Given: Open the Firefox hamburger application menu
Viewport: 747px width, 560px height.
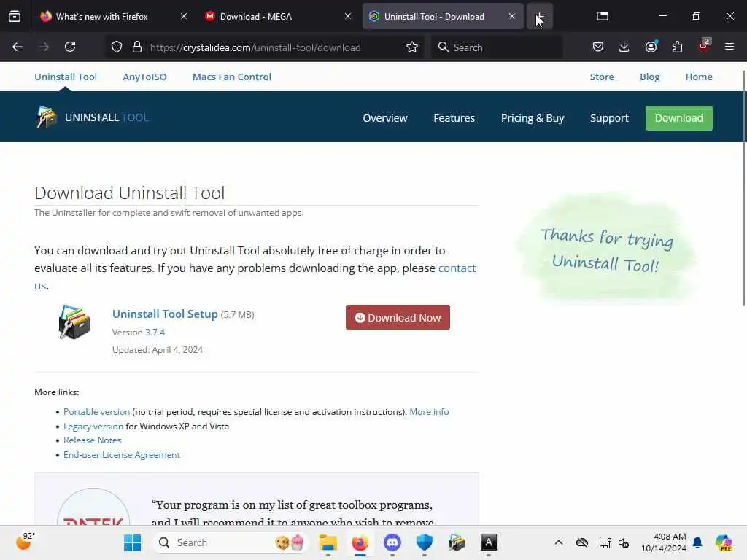Looking at the screenshot, I should [x=729, y=47].
